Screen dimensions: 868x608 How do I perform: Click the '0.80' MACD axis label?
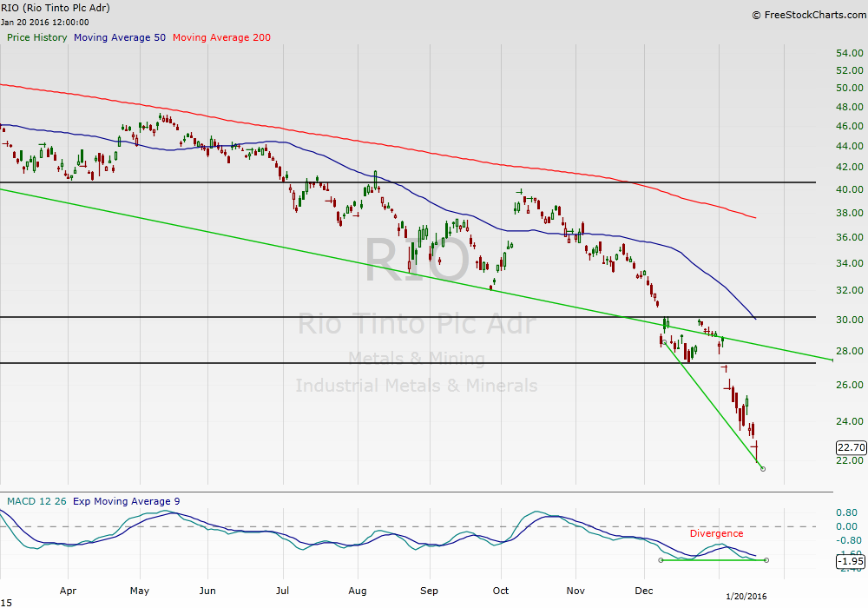847,512
